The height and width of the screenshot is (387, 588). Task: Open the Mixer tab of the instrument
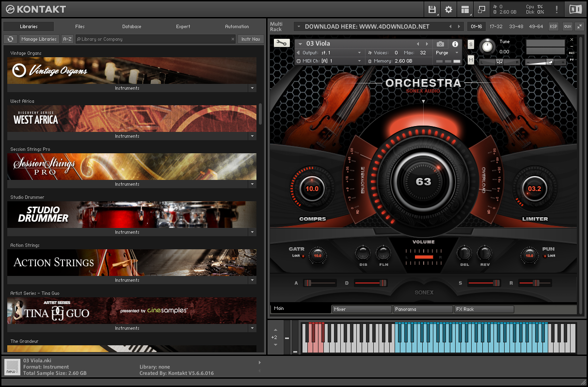tap(362, 309)
